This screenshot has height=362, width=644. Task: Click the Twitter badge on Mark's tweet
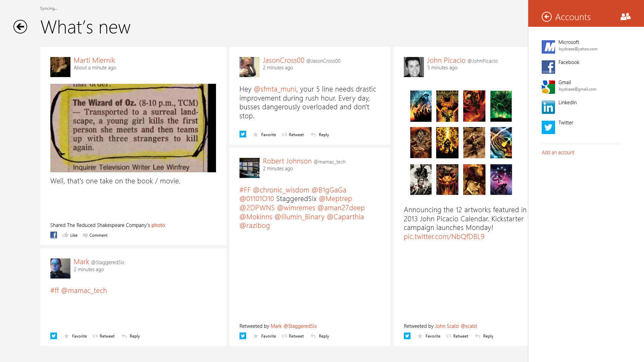click(x=54, y=336)
